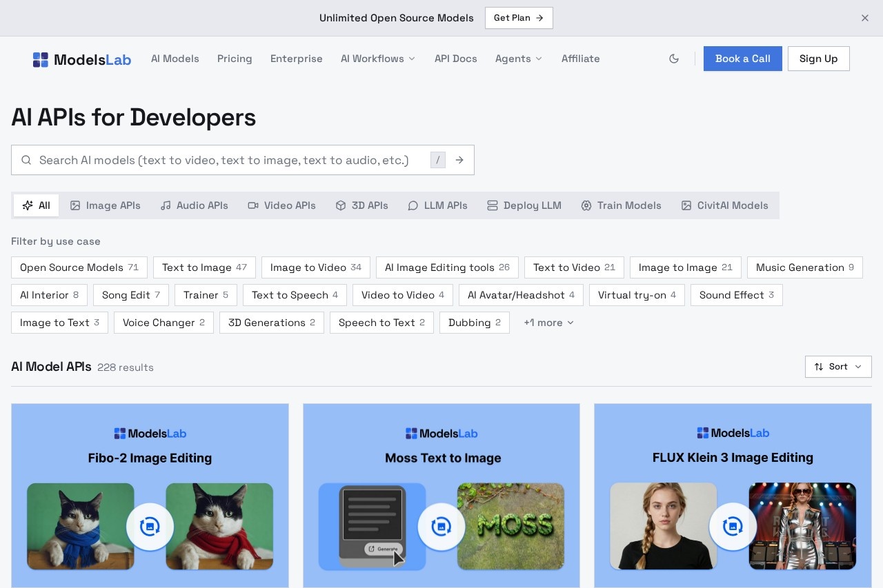
Task: Focus the Search AI models field
Action: click(x=243, y=160)
